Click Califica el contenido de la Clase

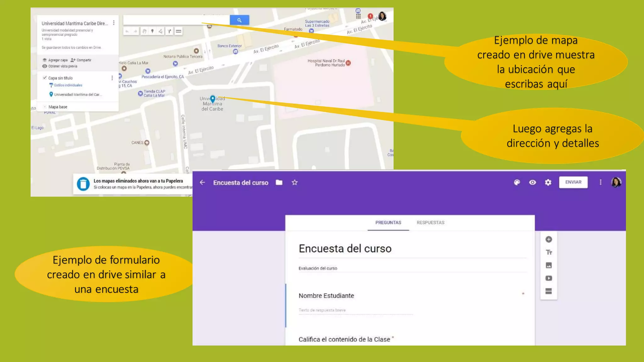click(x=344, y=339)
